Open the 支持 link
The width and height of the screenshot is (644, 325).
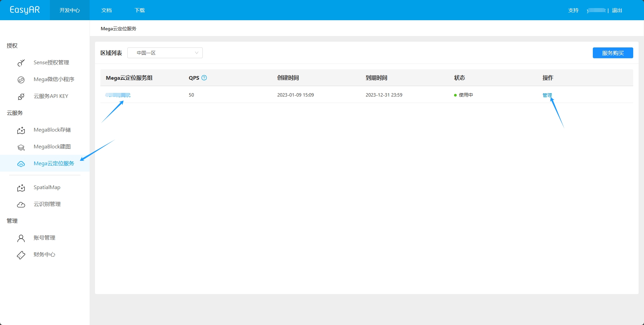coord(573,10)
